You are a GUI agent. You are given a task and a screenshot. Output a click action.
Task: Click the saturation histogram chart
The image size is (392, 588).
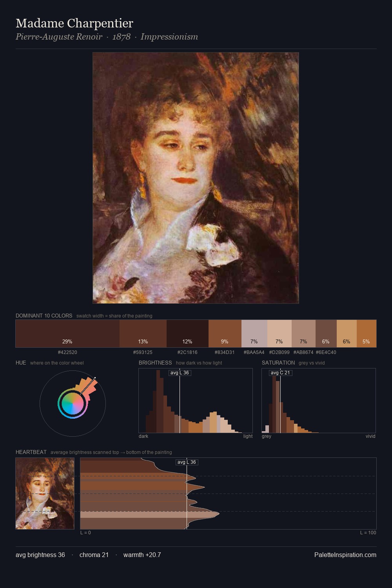319,401
